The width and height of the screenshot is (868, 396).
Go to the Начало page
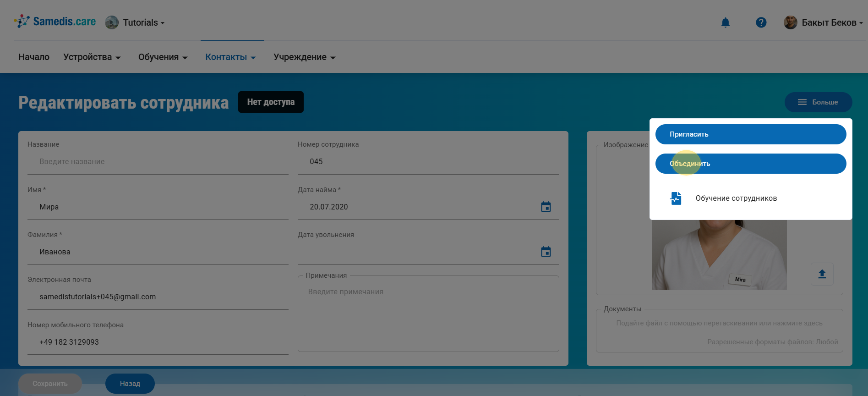pos(34,57)
